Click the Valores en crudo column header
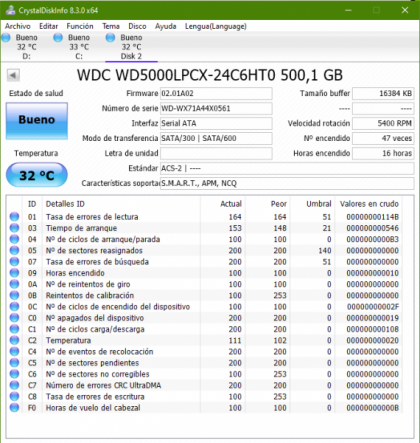The height and width of the screenshot is (443, 420). pos(369,204)
